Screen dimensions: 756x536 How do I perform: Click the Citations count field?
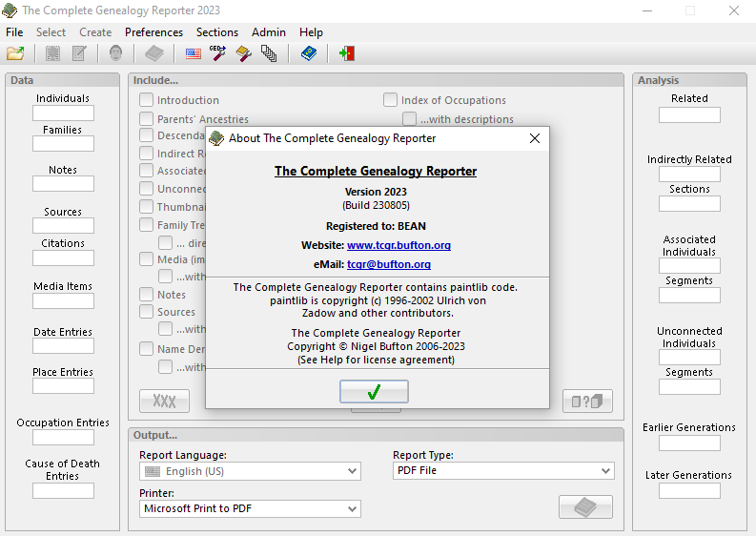click(63, 258)
